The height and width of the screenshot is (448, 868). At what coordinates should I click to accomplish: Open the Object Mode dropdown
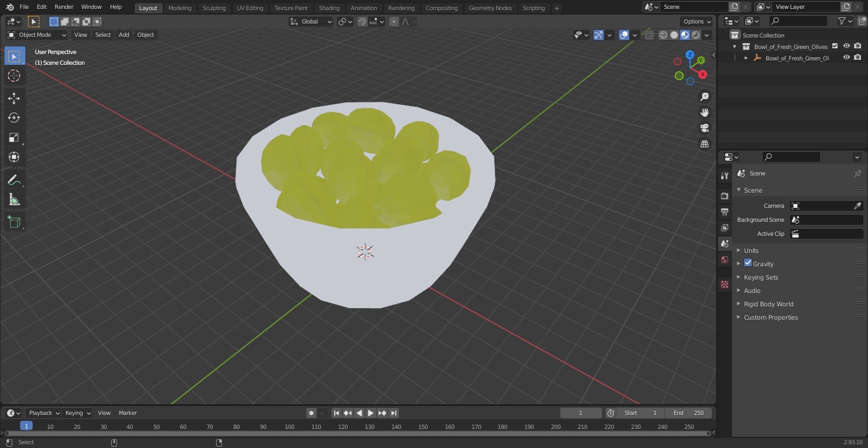coord(37,35)
